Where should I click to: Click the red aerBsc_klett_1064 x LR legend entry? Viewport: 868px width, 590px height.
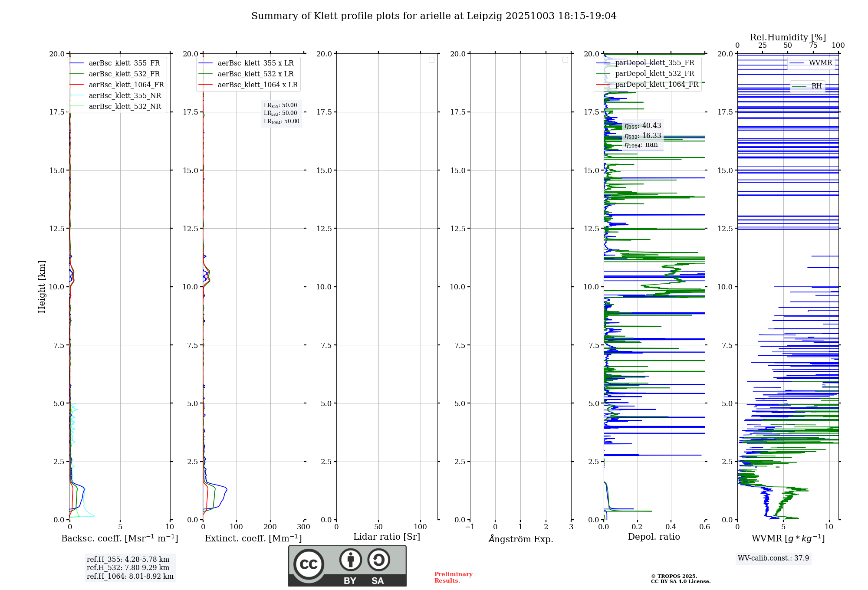point(257,85)
